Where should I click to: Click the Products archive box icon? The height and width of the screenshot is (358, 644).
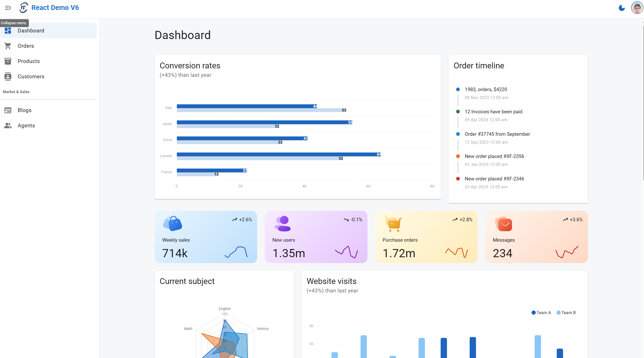coord(8,61)
